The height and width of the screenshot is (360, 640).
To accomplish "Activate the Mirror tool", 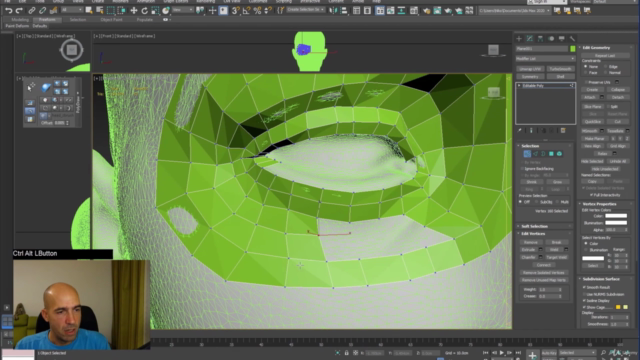I will coord(333,11).
